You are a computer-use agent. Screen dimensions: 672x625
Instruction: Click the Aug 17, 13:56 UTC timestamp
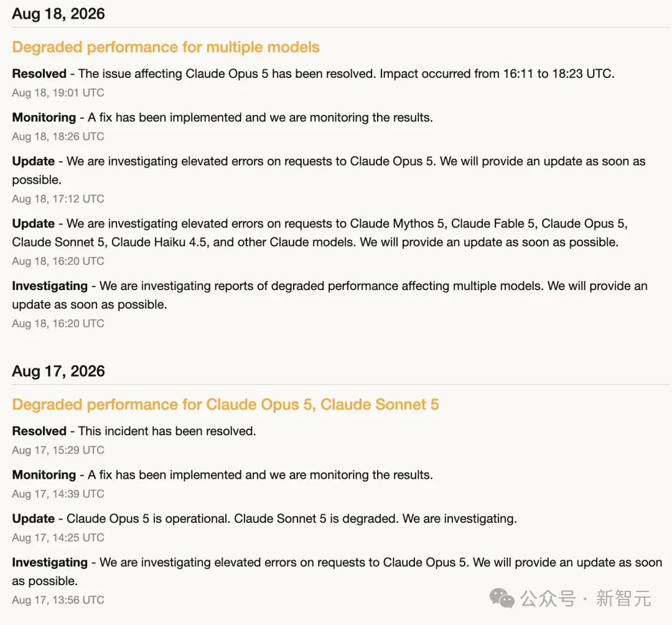pos(58,600)
